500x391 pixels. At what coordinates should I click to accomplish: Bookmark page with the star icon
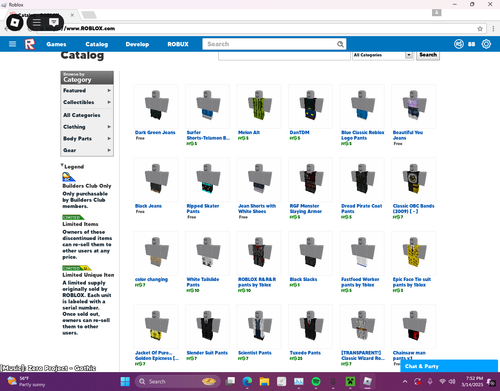pos(480,29)
